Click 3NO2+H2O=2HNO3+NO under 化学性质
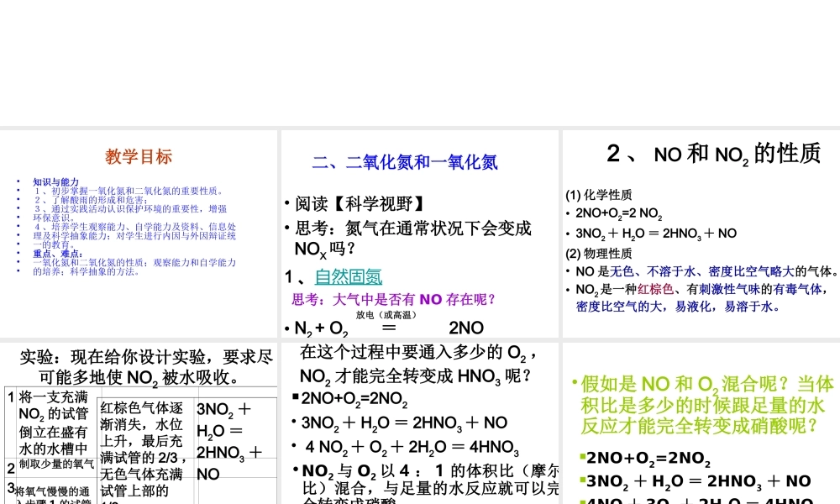Viewport: 840px width, 504px height. [656, 234]
